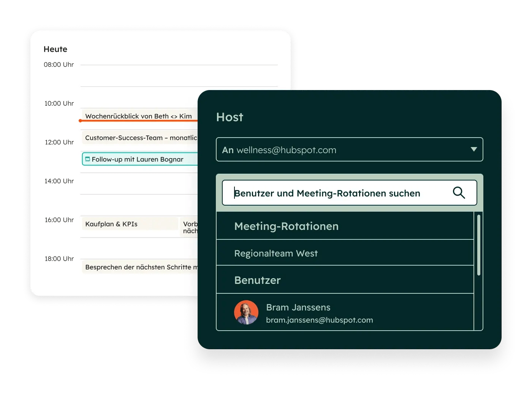This screenshot has height=399, width=532.
Task: Click the "Heute" calendar heading
Action: pyautogui.click(x=55, y=49)
